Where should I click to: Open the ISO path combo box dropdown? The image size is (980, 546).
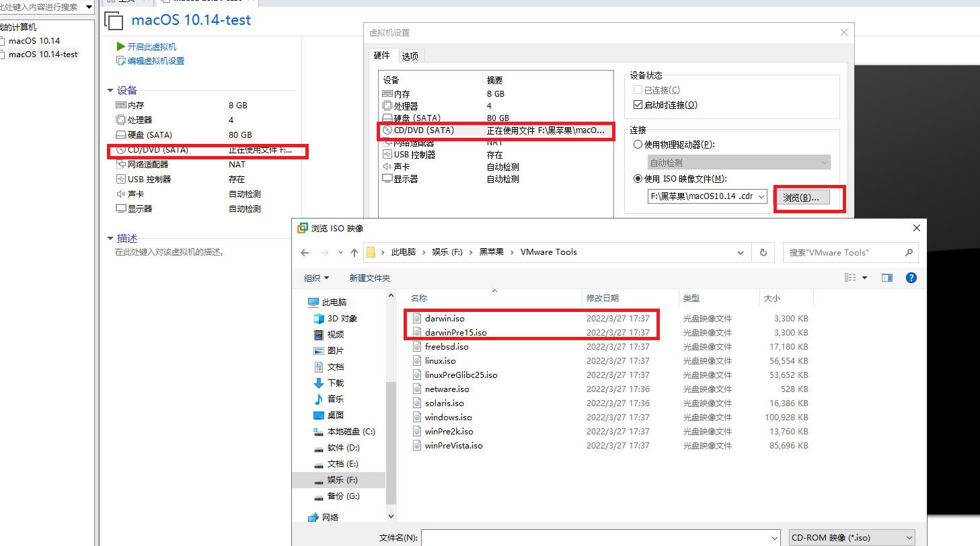(x=761, y=196)
